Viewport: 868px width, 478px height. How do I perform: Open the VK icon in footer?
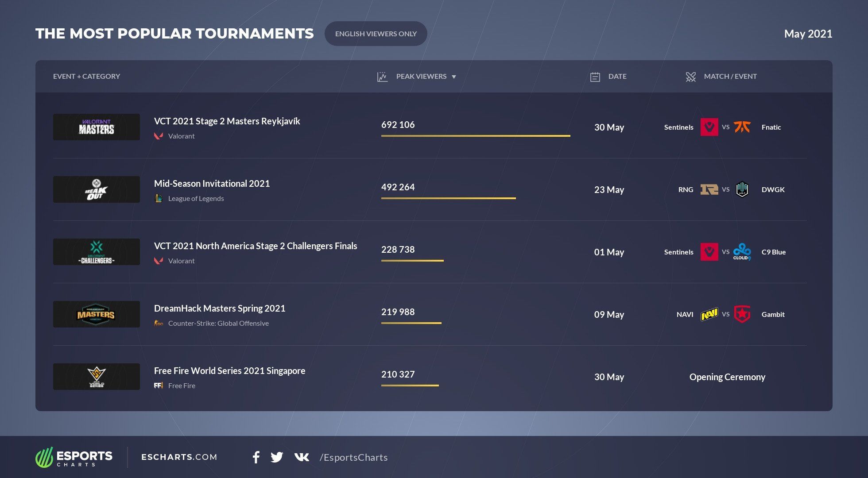[x=302, y=457]
